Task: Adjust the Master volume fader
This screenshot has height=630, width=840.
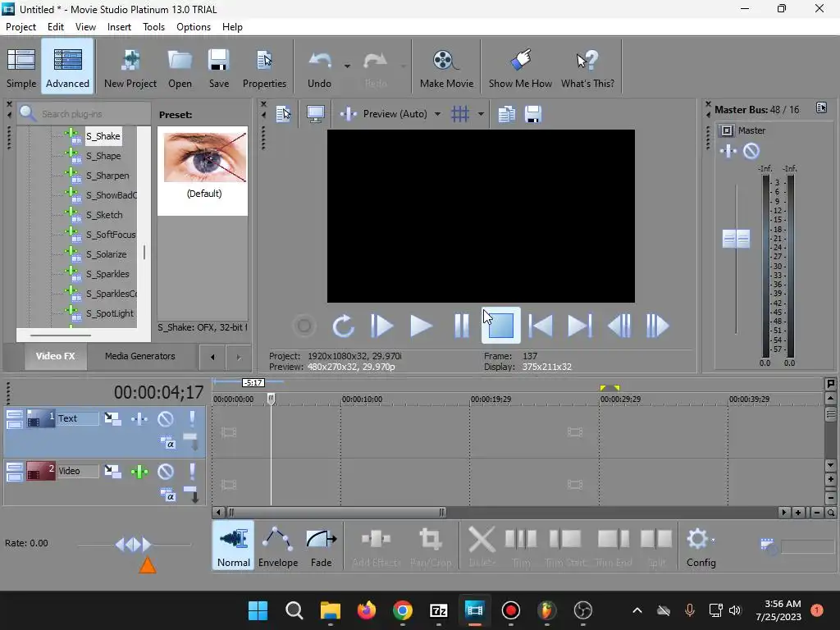Action: pyautogui.click(x=736, y=239)
